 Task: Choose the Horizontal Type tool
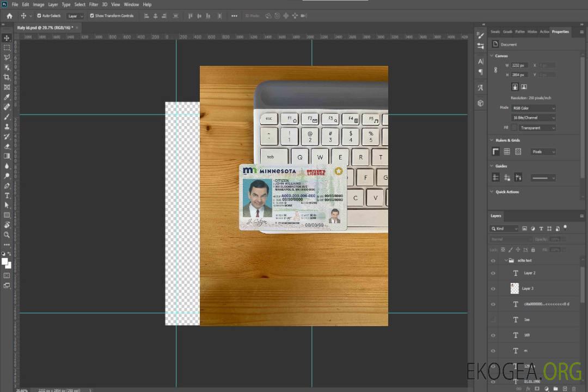pyautogui.click(x=7, y=195)
